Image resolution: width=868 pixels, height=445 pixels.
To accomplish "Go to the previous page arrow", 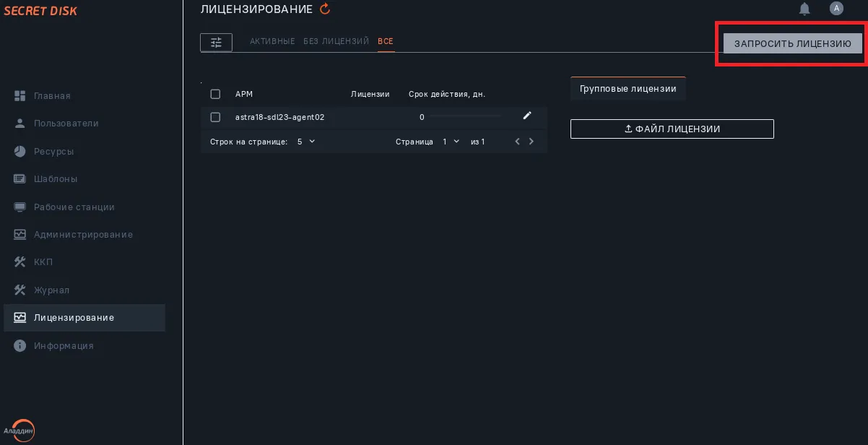I will pos(517,142).
